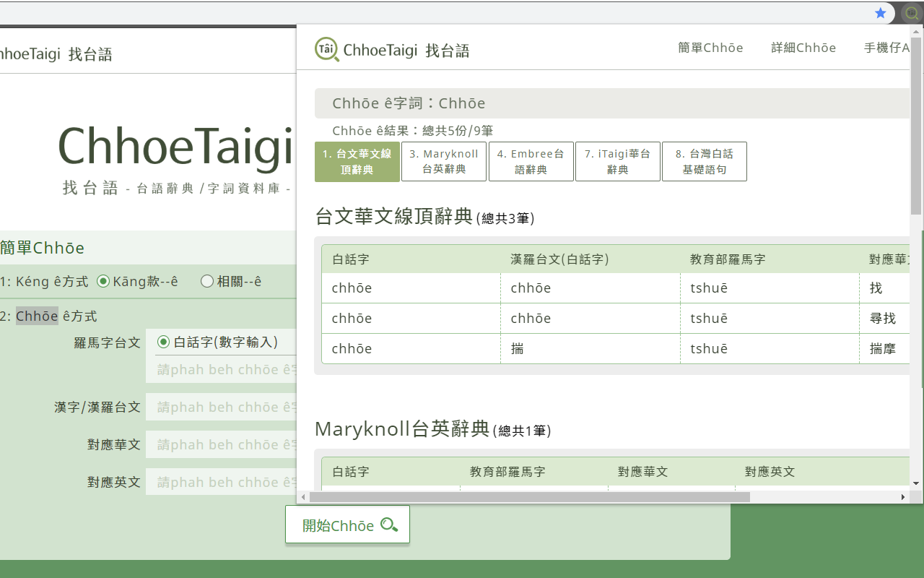Open 詳細Chhōe menu in popup

point(803,48)
